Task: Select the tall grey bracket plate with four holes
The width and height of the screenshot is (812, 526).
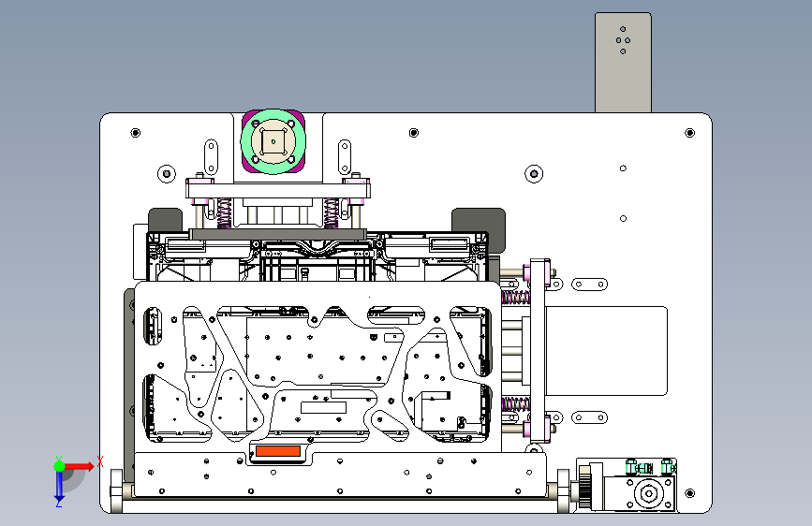Action: coord(623,62)
